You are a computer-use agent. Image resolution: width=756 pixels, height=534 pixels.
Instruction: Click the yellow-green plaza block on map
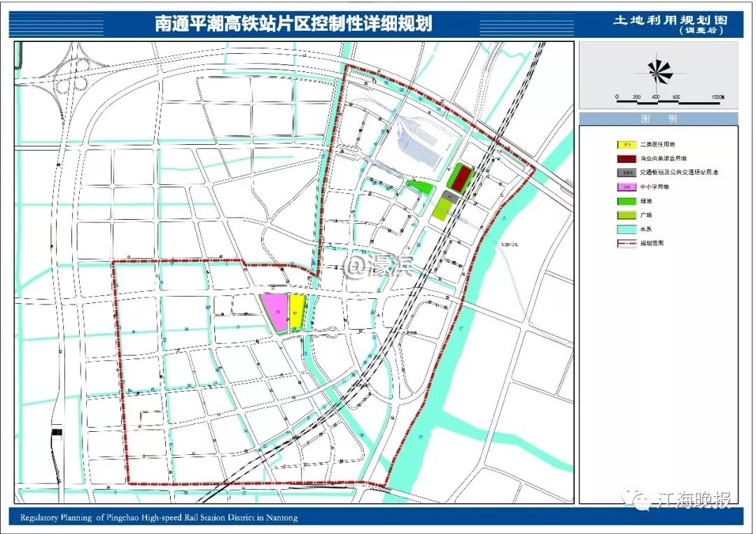pos(441,210)
